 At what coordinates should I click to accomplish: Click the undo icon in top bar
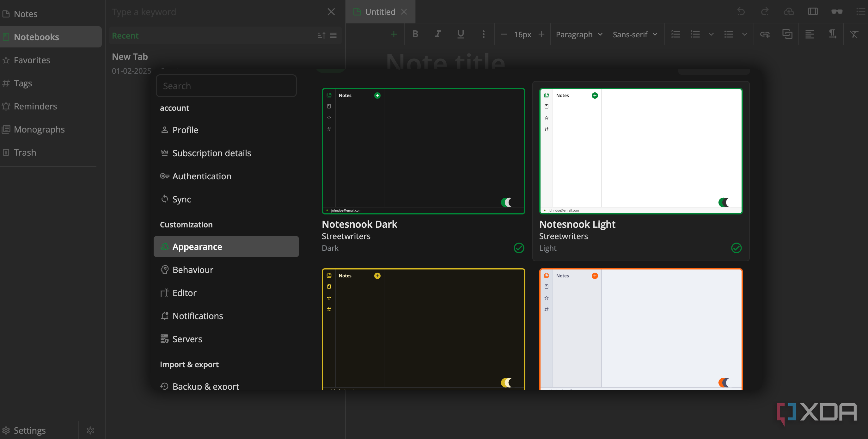(741, 12)
